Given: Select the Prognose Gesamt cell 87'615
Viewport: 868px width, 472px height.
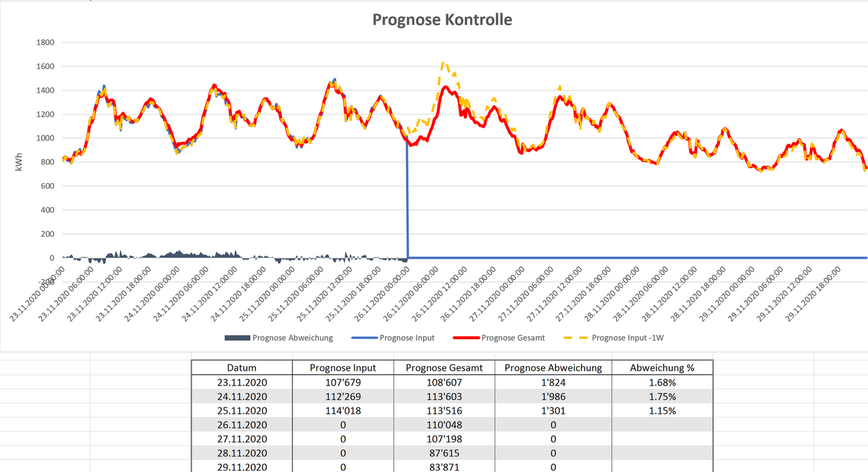Looking at the screenshot, I should coord(444,453).
